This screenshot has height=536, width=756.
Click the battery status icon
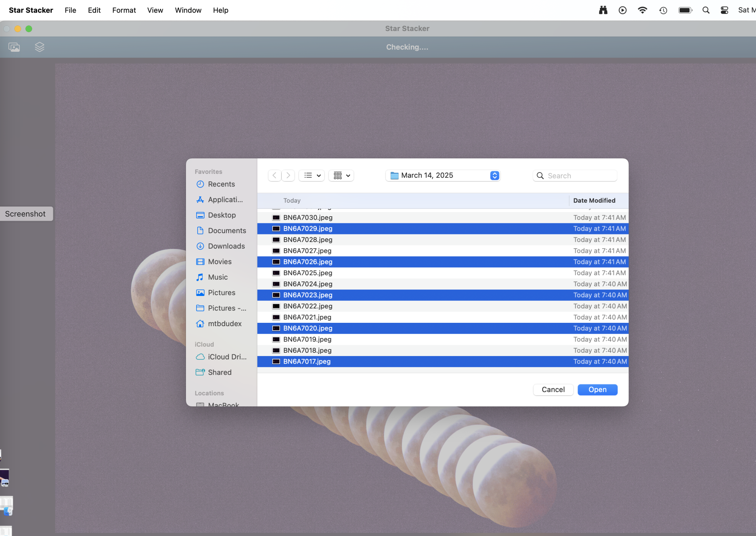click(685, 10)
